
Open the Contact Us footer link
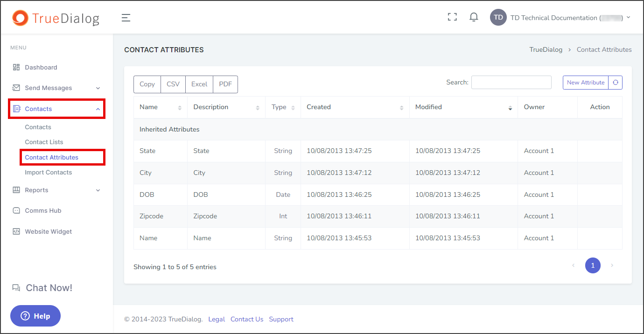[247, 319]
